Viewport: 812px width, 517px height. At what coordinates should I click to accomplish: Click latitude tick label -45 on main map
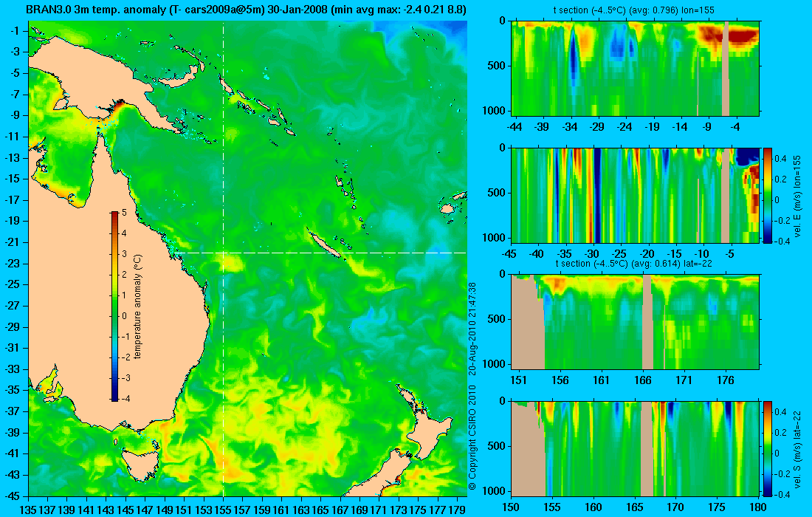point(12,496)
